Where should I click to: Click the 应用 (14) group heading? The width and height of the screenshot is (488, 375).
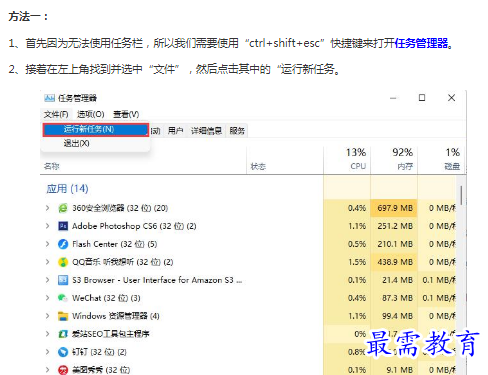pyautogui.click(x=67, y=189)
